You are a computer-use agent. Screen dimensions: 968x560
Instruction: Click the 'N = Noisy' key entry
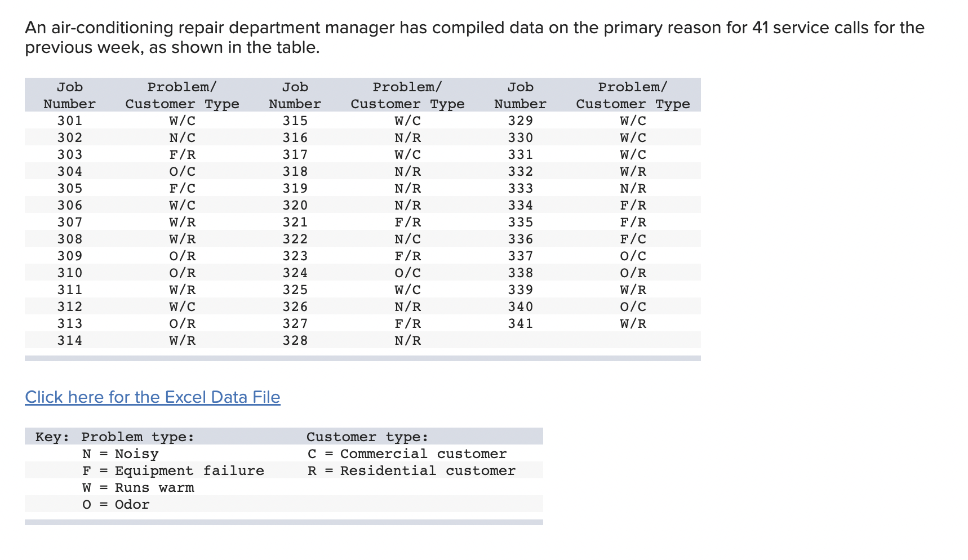[x=121, y=454]
